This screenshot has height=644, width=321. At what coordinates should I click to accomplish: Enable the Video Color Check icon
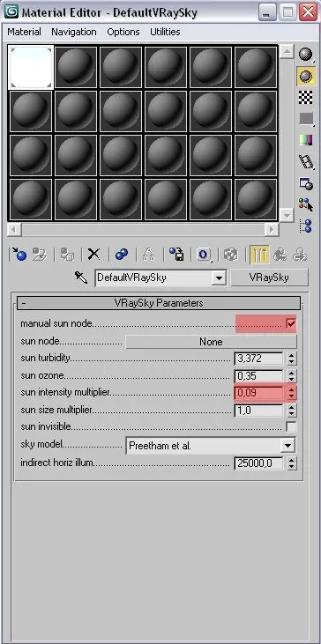(306, 140)
